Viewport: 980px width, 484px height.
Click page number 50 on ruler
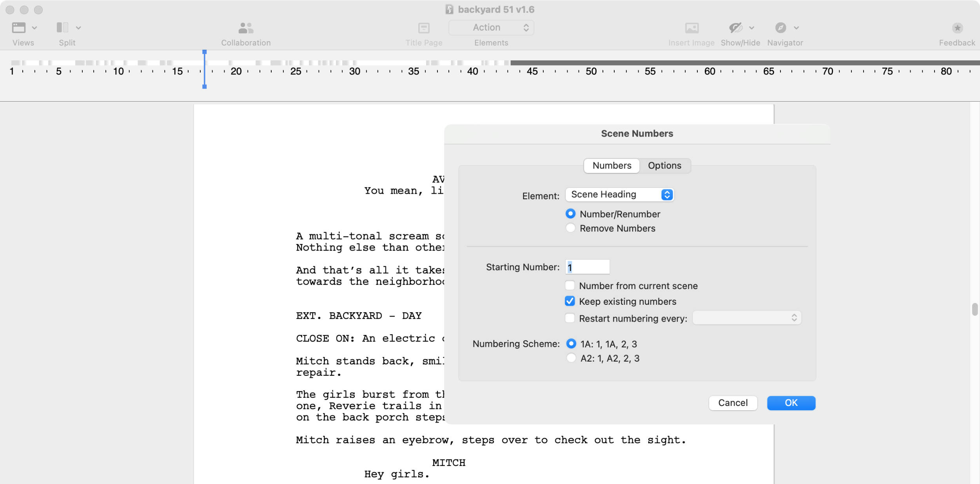(591, 71)
